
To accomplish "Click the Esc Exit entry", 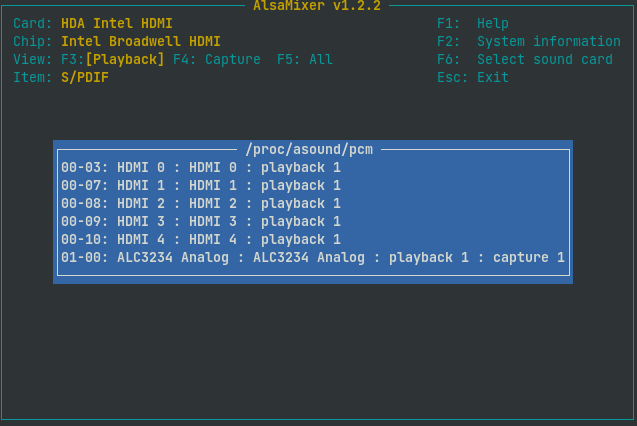I will (473, 78).
